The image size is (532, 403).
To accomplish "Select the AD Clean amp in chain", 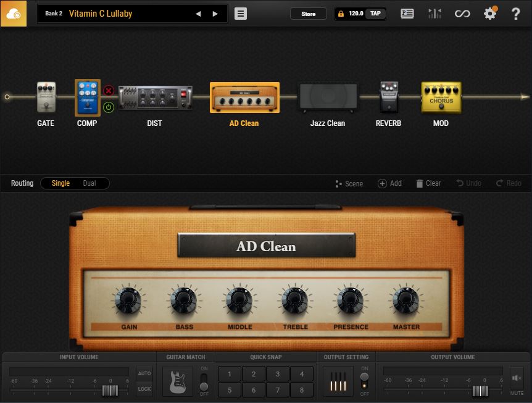I will [244, 98].
